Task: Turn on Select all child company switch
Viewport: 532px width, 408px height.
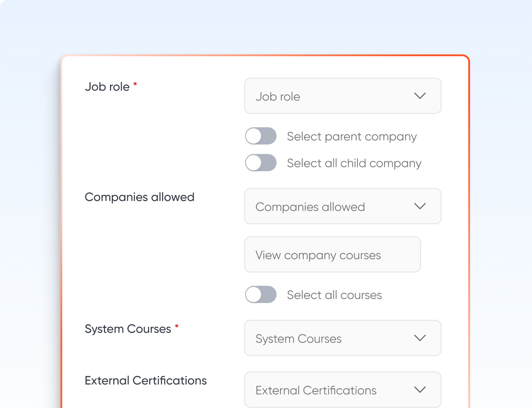Action: pyautogui.click(x=261, y=163)
